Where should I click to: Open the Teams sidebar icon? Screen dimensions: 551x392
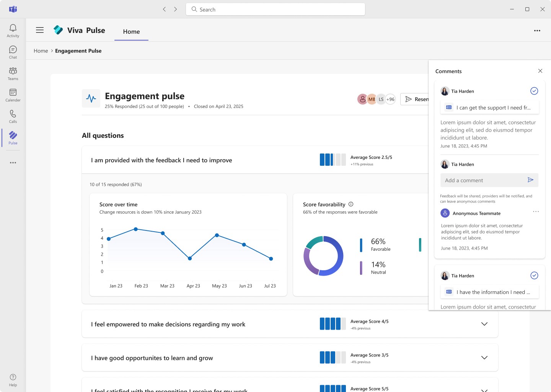13,74
